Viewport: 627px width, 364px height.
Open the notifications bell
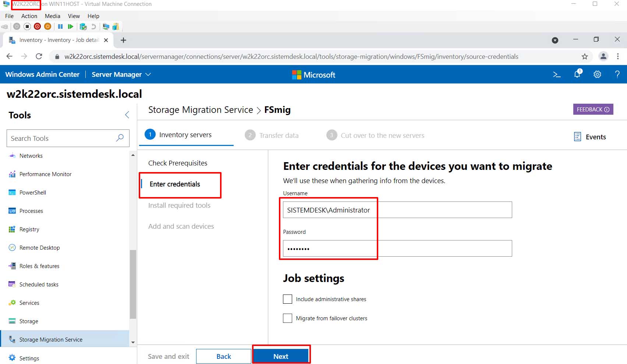577,74
